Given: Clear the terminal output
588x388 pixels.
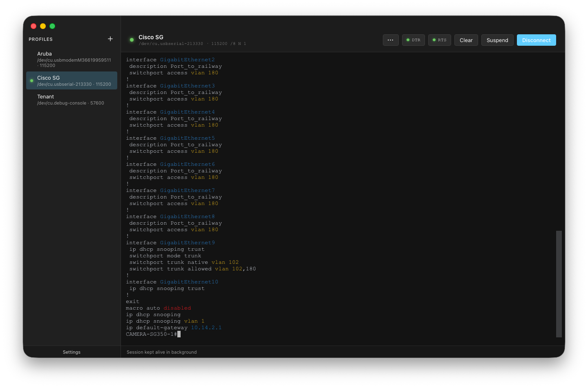Looking at the screenshot, I should click(x=466, y=40).
